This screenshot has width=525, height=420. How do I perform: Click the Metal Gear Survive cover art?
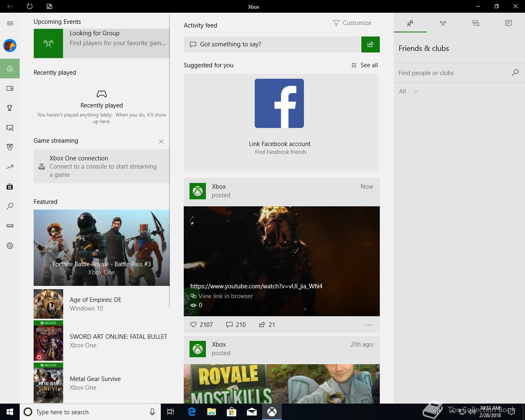[x=48, y=383]
